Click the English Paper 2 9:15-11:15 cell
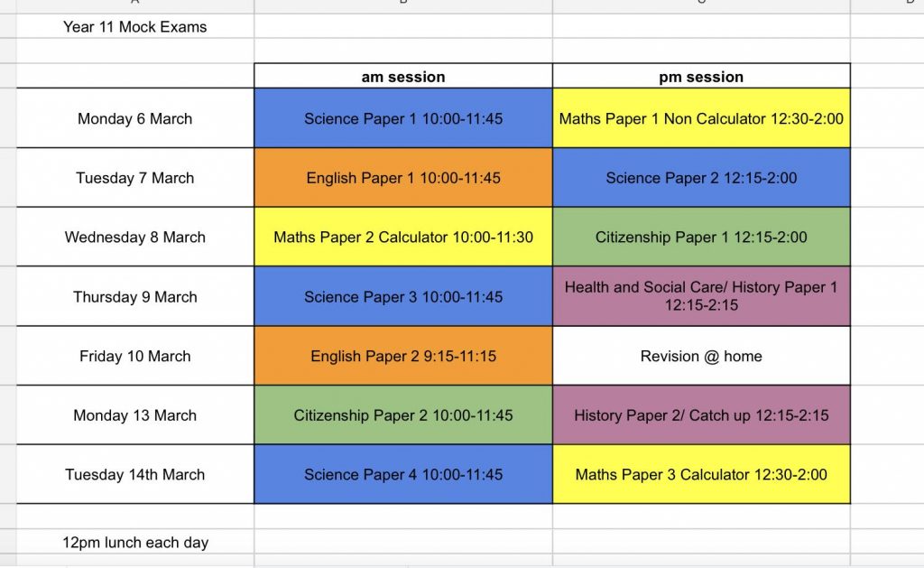 [x=403, y=357]
